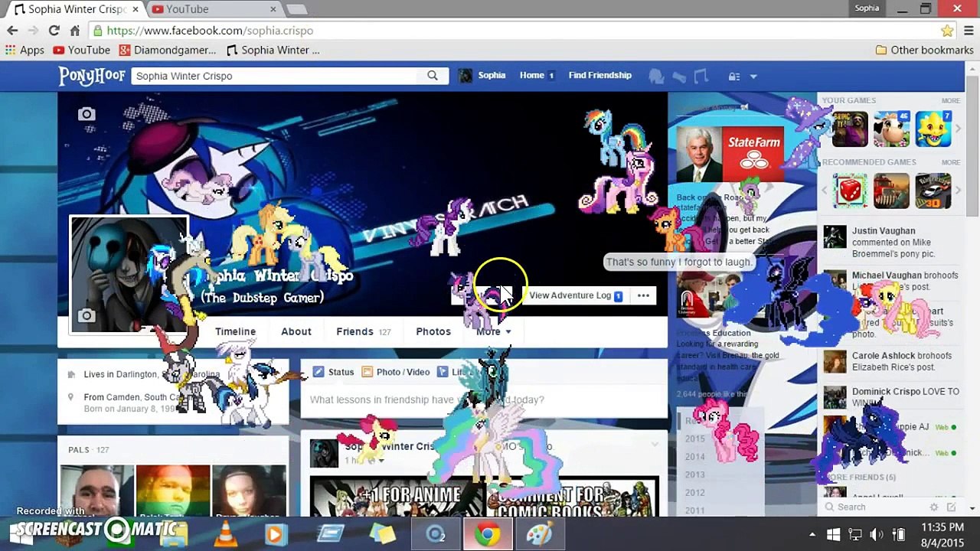The height and width of the screenshot is (551, 980).
Task: Click profile picture camera icon
Action: pyautogui.click(x=87, y=315)
